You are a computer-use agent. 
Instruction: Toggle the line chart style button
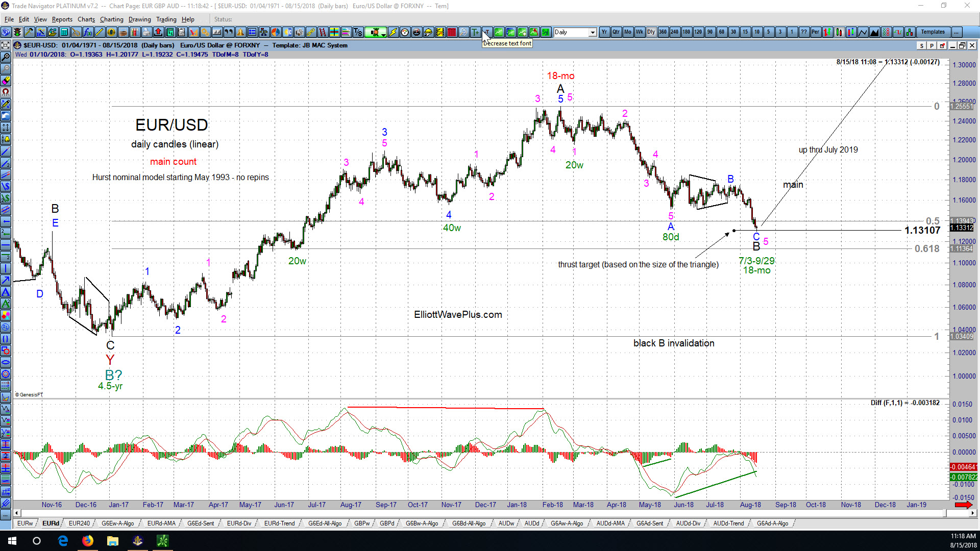(863, 32)
